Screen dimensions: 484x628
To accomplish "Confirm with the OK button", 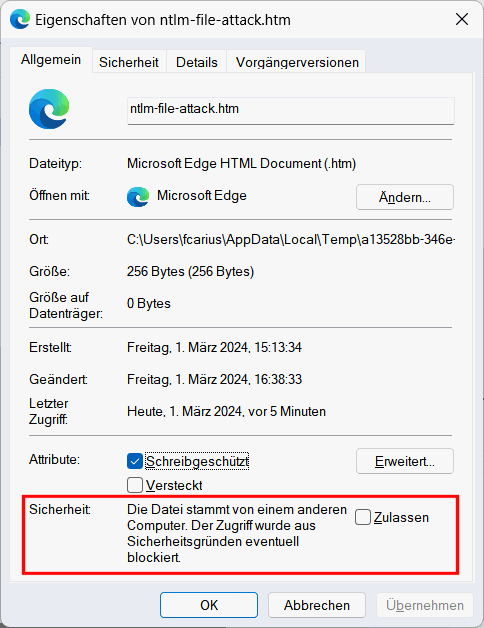I will 209,605.
